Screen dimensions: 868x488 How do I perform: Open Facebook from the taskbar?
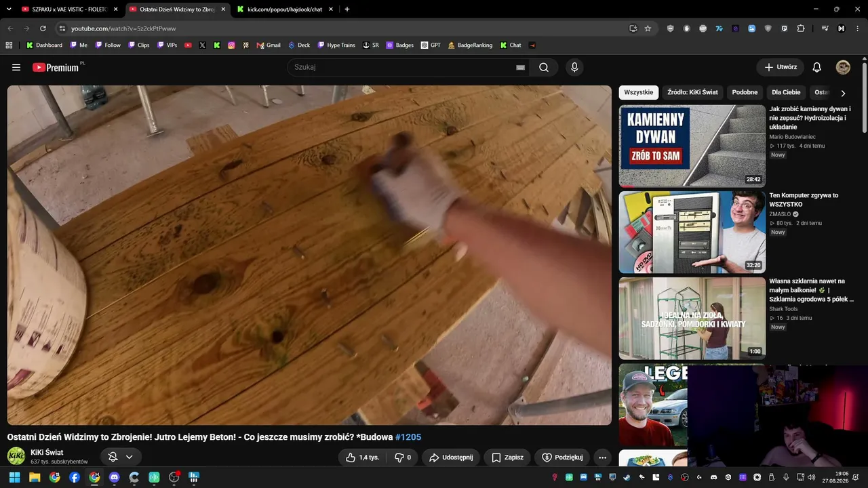[x=75, y=477]
